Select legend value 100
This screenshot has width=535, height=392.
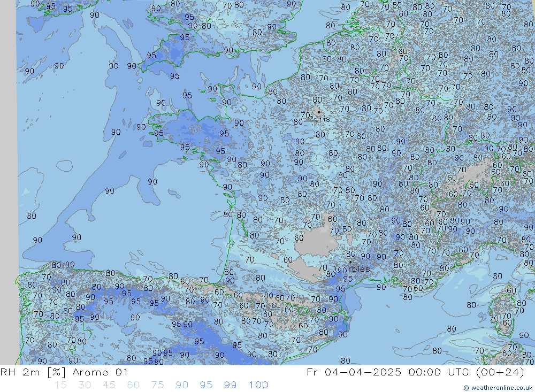click(x=258, y=385)
